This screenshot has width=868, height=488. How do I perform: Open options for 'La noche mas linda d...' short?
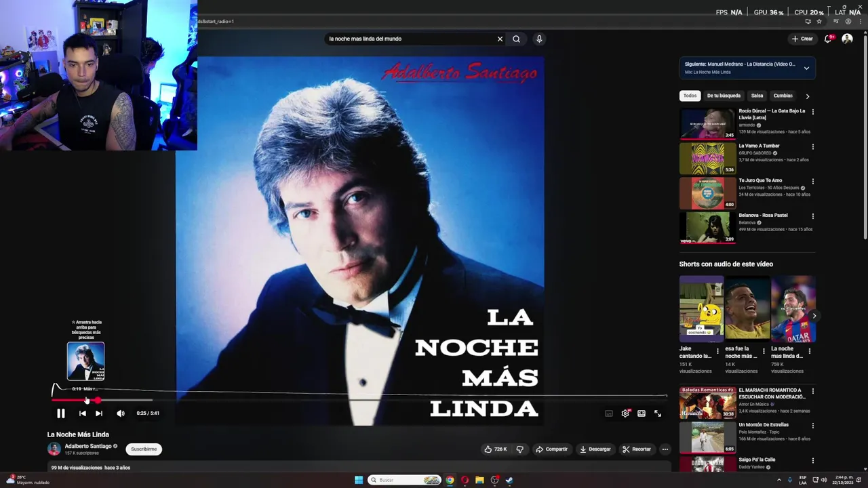coord(809,351)
